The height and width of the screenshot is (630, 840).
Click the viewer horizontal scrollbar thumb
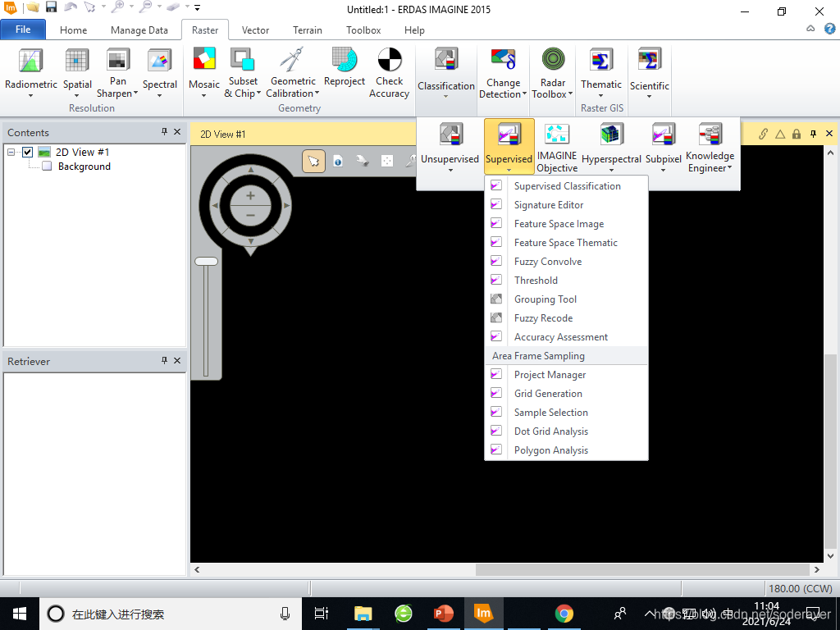642,569
